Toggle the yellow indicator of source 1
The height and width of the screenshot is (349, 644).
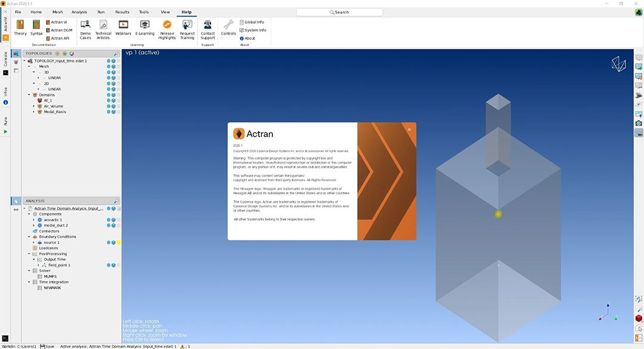(119, 243)
